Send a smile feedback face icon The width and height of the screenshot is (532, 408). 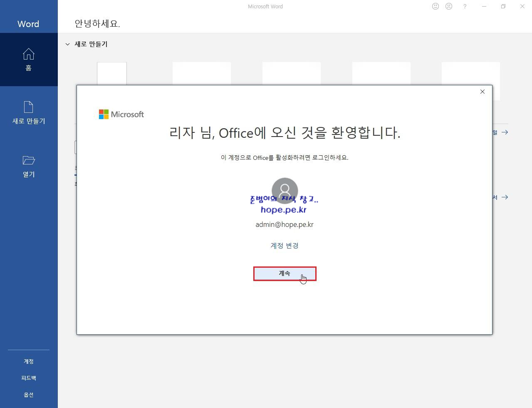click(435, 6)
